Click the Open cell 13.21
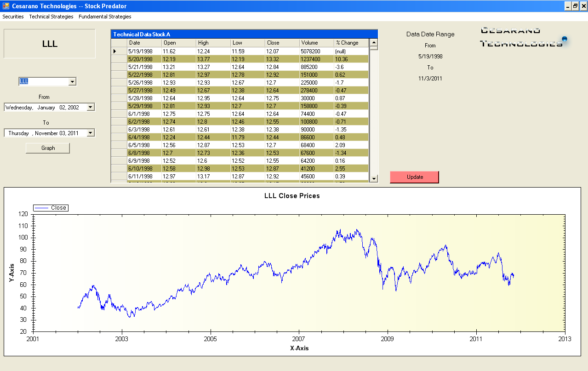Viewport: 588px width, 371px height. (179, 67)
